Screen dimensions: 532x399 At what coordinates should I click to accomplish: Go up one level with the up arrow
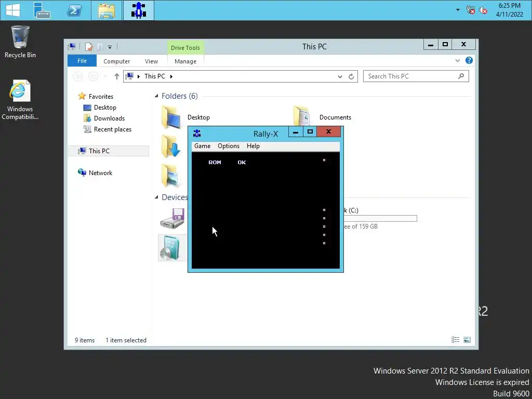point(117,76)
